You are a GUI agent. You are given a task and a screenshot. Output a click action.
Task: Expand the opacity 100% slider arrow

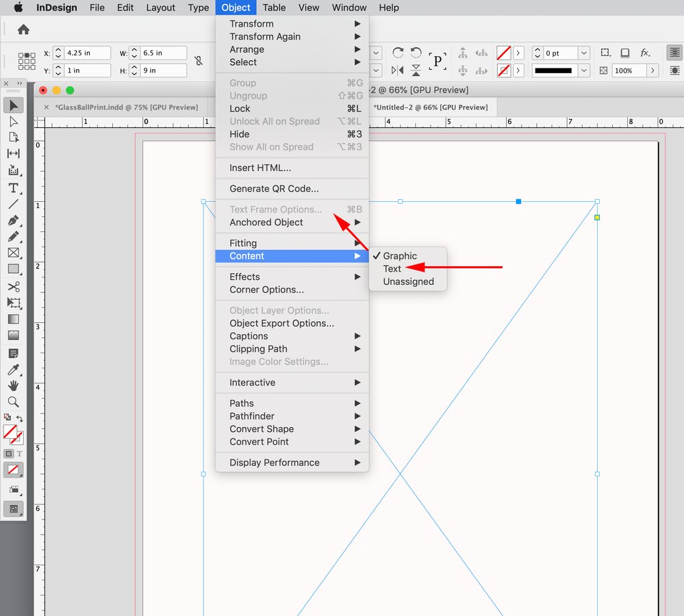pyautogui.click(x=653, y=70)
